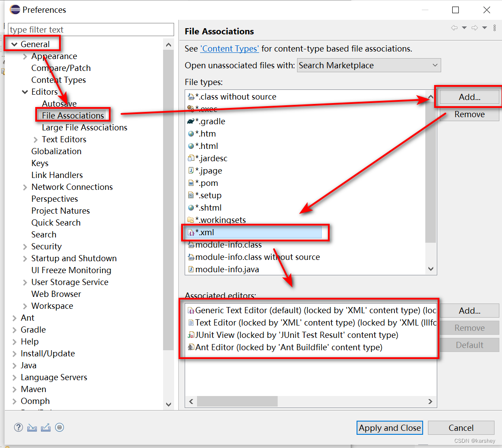The image size is (502, 448).
Task: Expand the Text Editors tree node
Action: (x=36, y=139)
